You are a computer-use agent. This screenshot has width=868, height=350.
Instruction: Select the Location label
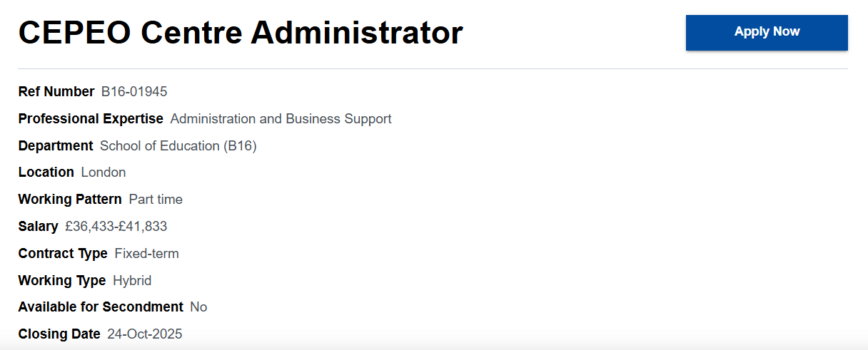[x=46, y=173]
